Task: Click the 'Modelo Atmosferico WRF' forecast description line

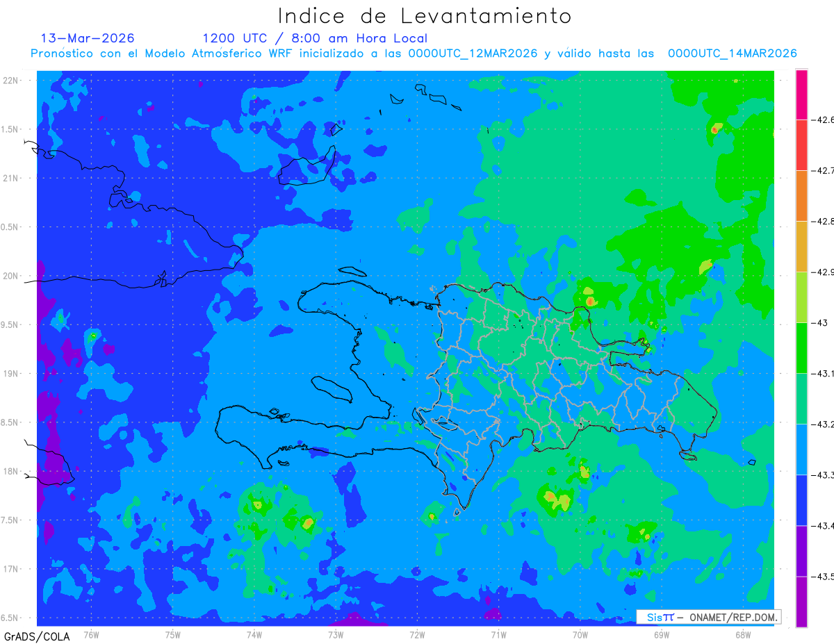Action: [414, 53]
